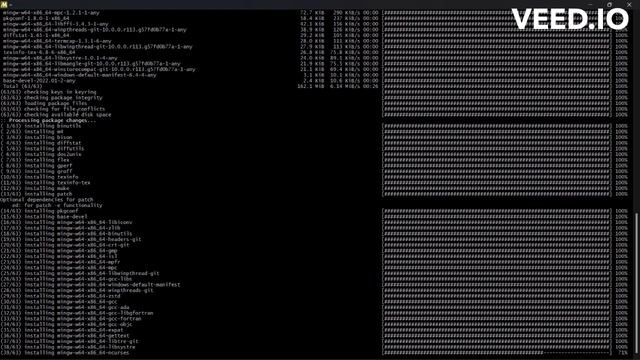The image size is (640, 360).
Task: Click 'Optional dependencies for patch' text
Action: [47, 200]
